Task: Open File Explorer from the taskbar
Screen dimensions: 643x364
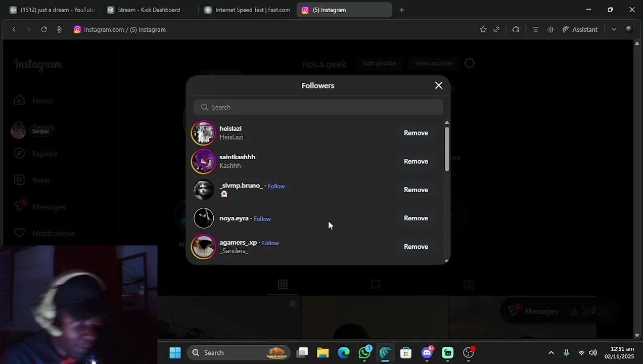Action: (x=323, y=352)
